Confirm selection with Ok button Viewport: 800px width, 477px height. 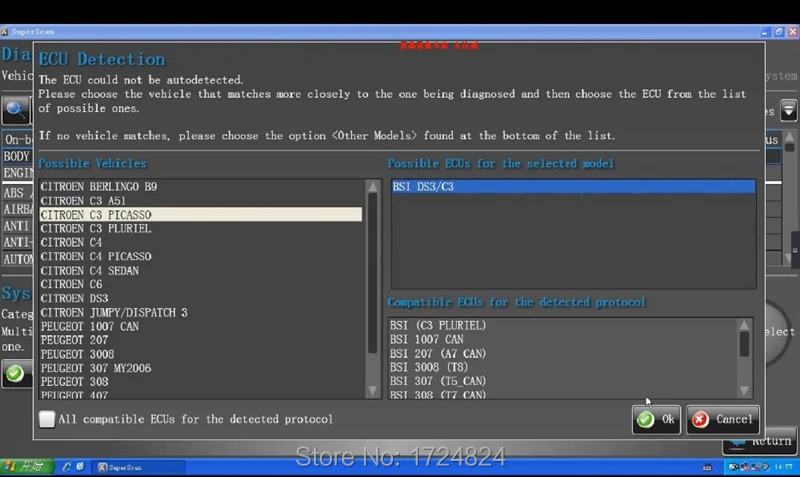656,419
